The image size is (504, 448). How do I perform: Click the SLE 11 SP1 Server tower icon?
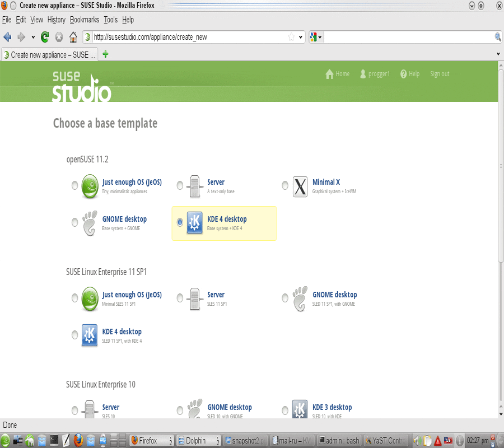tap(194, 298)
